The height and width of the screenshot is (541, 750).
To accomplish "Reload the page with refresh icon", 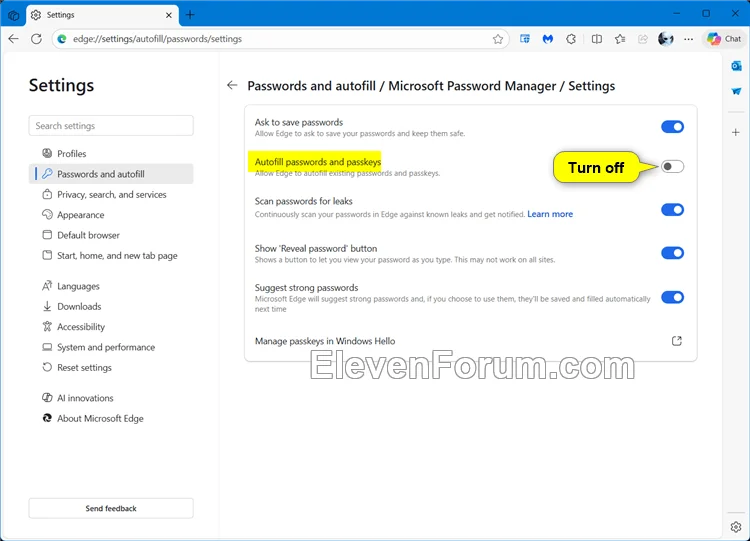I will tap(36, 39).
